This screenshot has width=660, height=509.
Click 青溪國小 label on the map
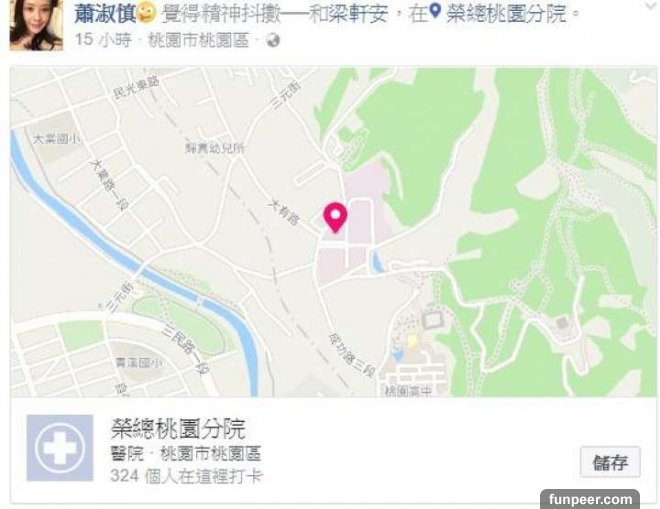tap(138, 362)
